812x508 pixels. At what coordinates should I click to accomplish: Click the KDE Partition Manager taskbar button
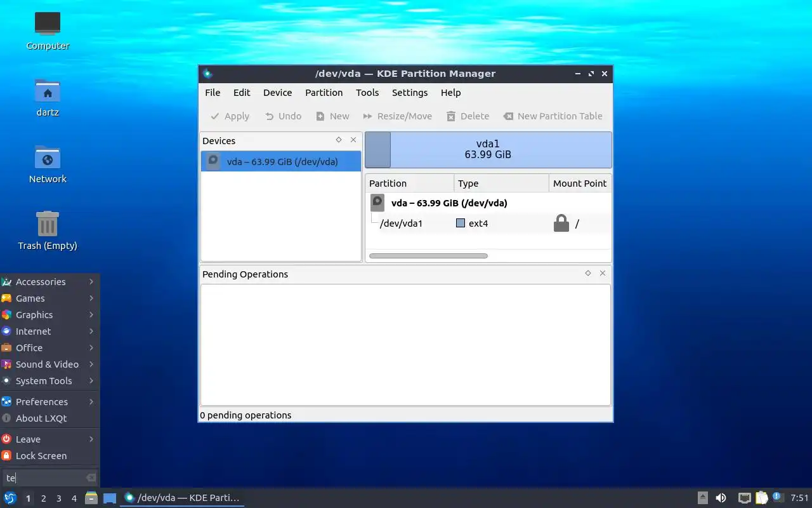182,498
